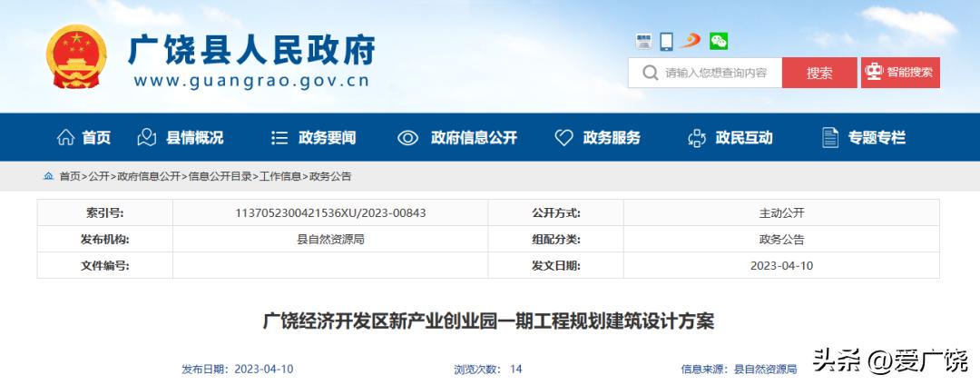Image resolution: width=980 pixels, height=385 pixels.
Task: Click the 发布机构 label cell
Action: click(x=105, y=240)
